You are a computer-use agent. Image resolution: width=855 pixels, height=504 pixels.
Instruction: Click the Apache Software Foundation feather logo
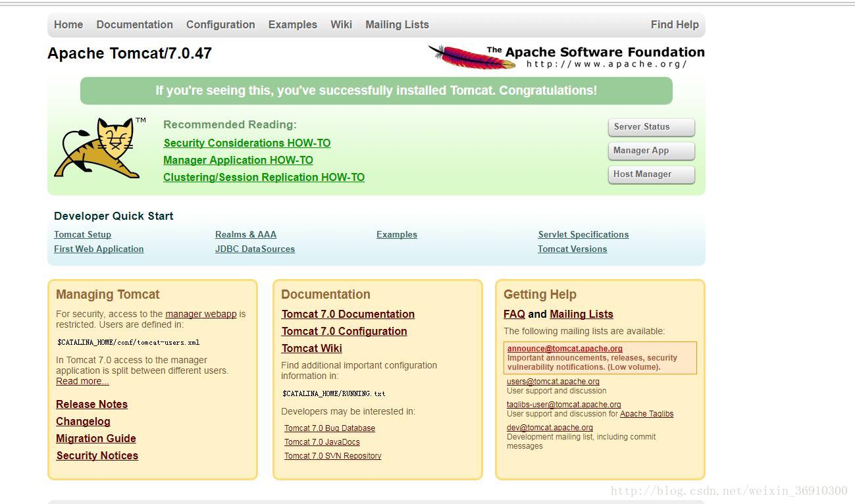pyautogui.click(x=566, y=57)
